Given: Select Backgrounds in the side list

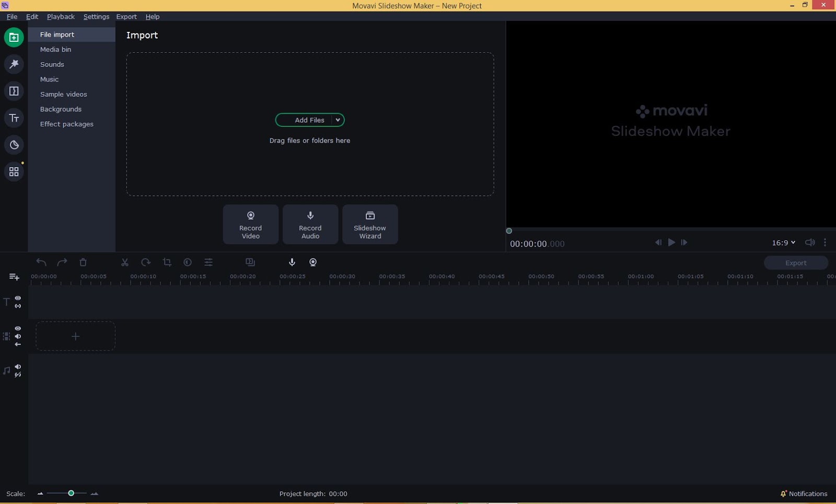Looking at the screenshot, I should [72, 109].
